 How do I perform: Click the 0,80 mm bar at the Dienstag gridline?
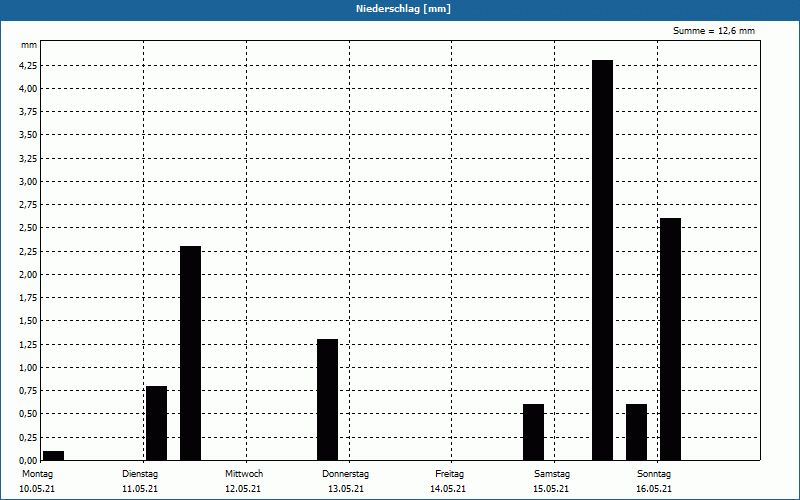tap(157, 423)
